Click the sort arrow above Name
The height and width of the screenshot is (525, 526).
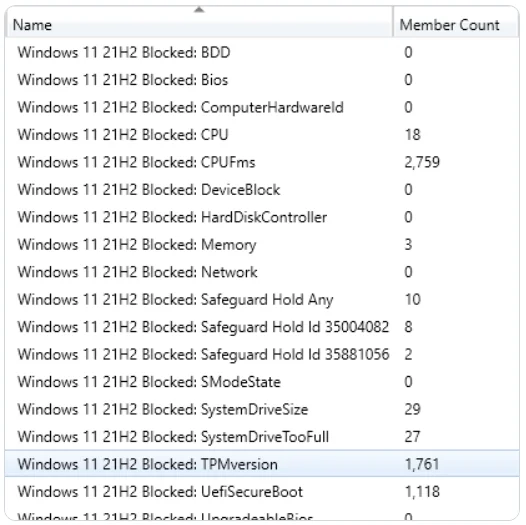pos(199,10)
